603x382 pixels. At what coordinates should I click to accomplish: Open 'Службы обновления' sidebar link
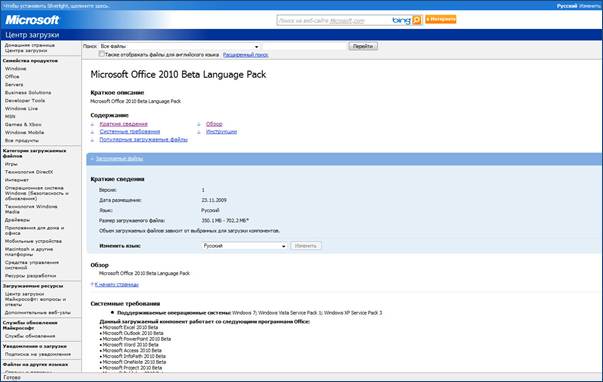click(x=30, y=336)
